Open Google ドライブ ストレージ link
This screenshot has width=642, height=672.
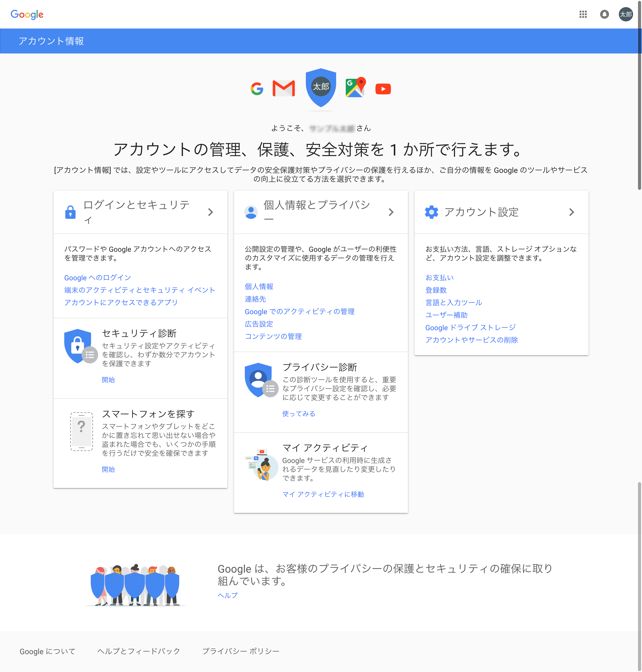[x=470, y=327]
